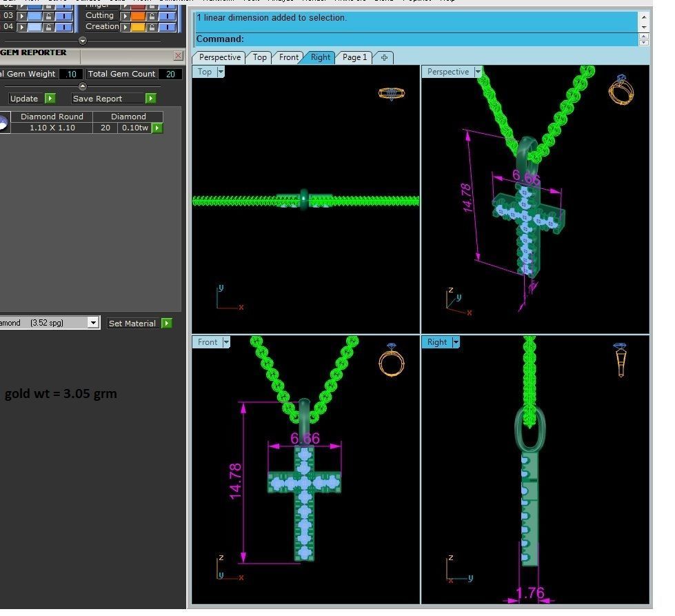
Task: Open orange color swatch for Cutting layer
Action: [x=138, y=15]
